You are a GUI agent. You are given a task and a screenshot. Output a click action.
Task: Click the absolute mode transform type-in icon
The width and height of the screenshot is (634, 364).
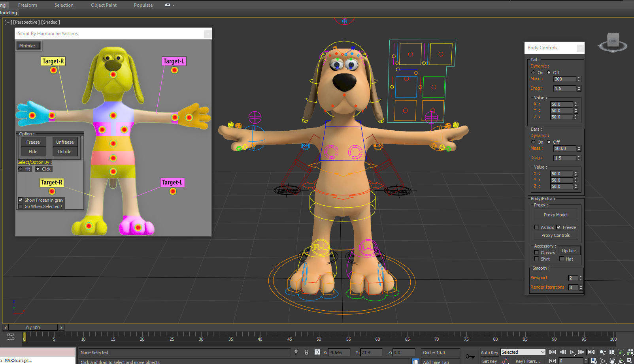[x=317, y=352]
